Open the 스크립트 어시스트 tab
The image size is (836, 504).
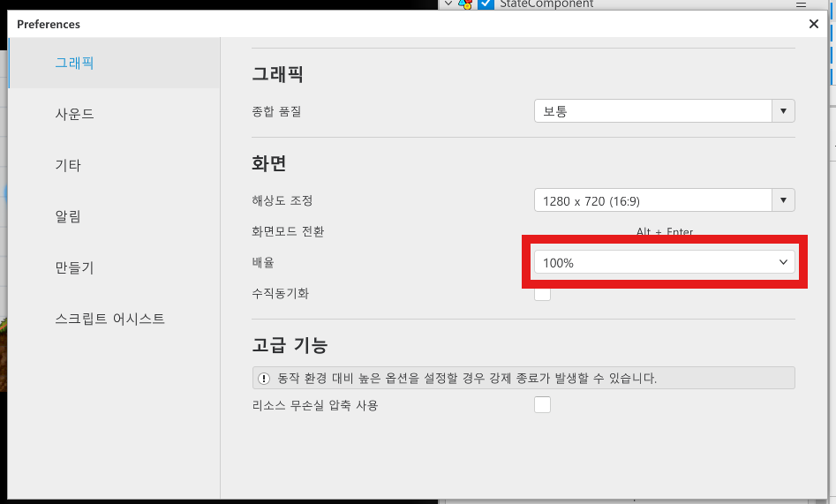[114, 319]
